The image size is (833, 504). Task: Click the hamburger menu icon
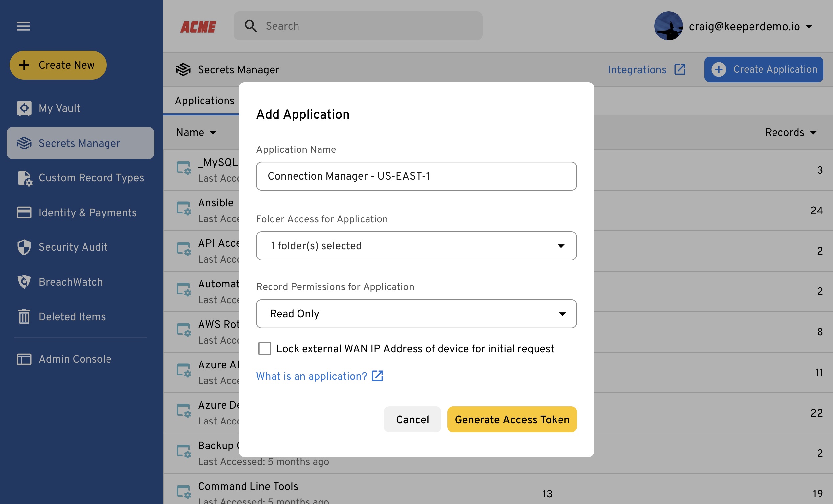tap(23, 26)
